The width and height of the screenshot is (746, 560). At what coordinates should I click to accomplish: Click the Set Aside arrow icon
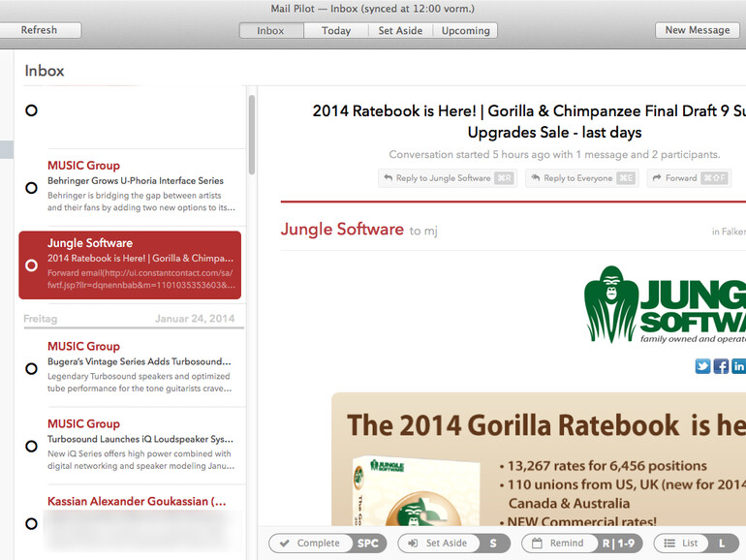413,543
